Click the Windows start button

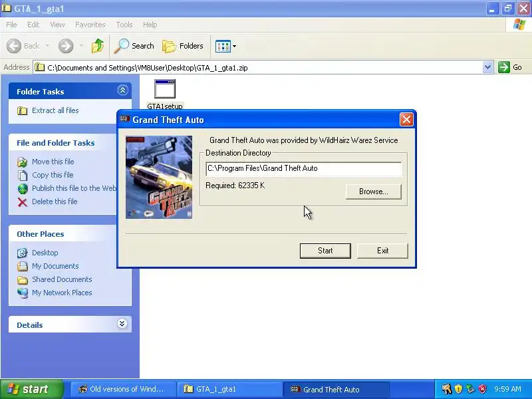[x=32, y=389]
